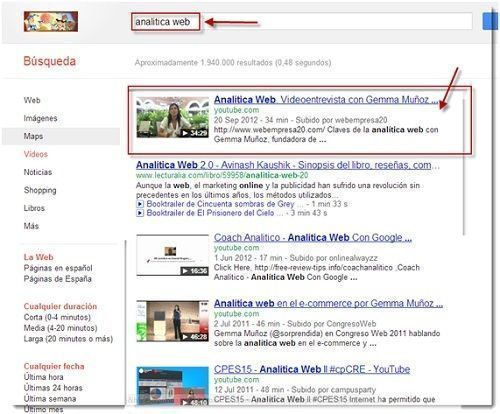Select the Web search category

pos(32,100)
